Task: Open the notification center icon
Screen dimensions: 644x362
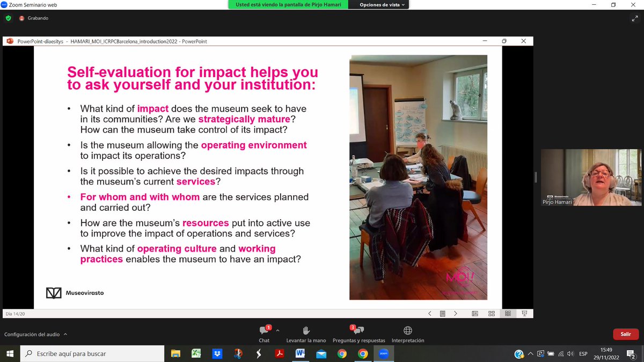Action: tap(632, 353)
